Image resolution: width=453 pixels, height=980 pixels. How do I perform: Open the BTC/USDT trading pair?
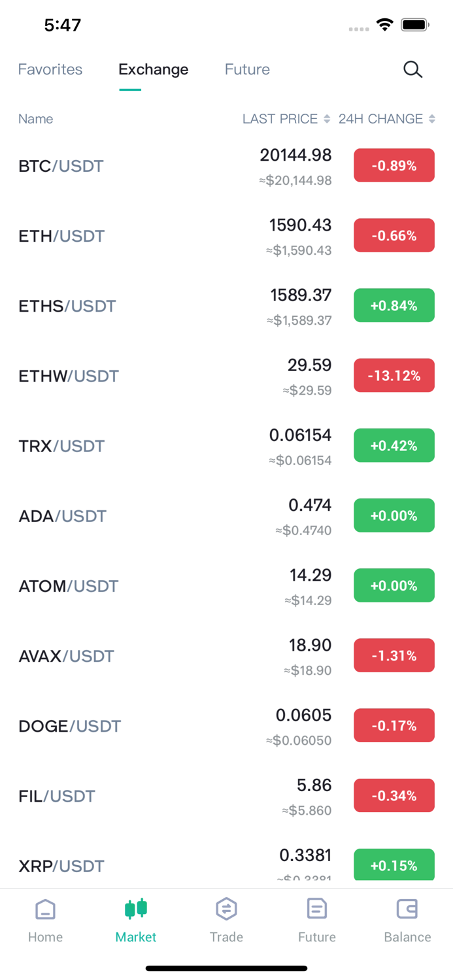pyautogui.click(x=61, y=165)
